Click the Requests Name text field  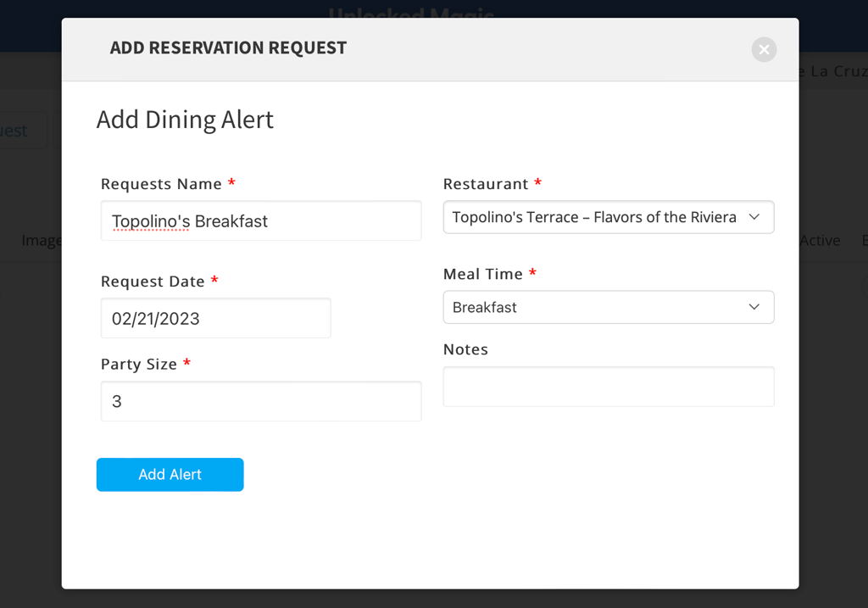[x=260, y=221]
